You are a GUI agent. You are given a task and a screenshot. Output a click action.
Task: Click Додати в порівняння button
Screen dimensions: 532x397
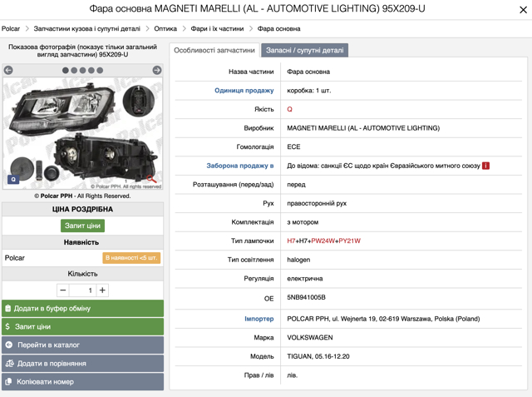[x=82, y=364]
